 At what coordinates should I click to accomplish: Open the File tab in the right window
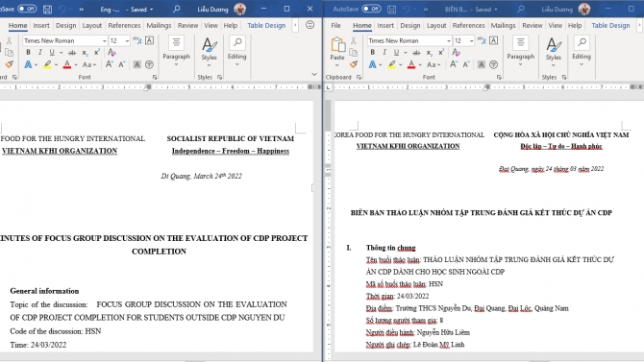pos(335,25)
